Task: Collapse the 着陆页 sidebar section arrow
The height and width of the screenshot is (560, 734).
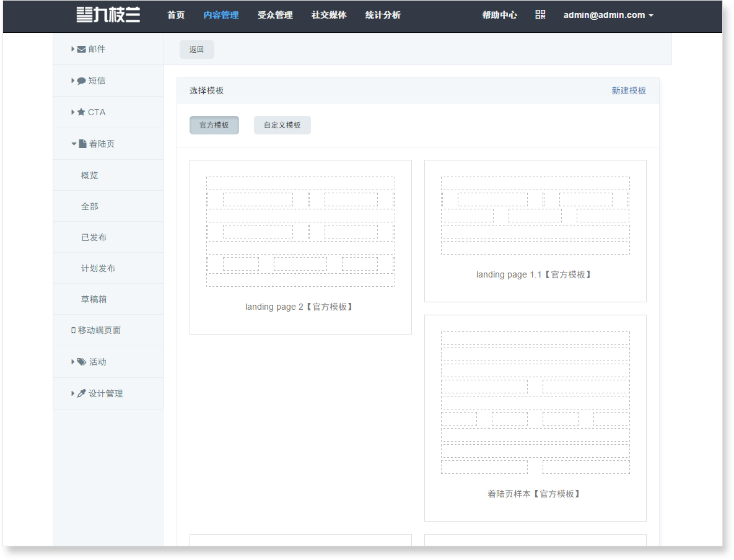Action: point(74,144)
